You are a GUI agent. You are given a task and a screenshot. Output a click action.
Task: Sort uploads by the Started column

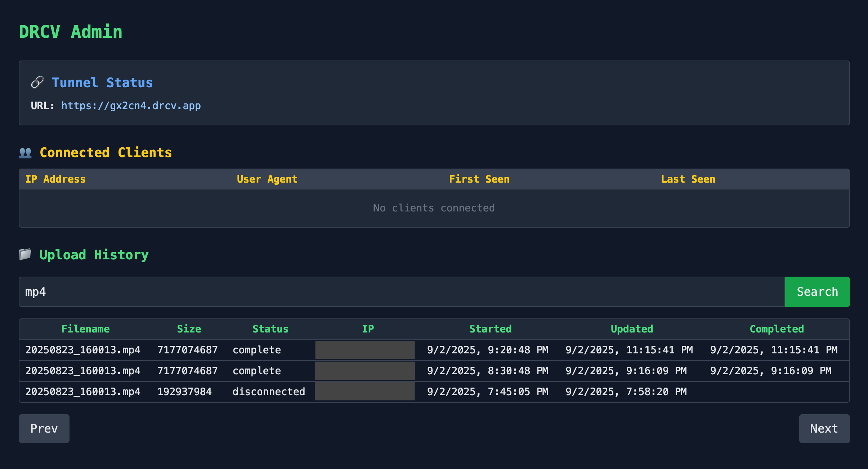tap(490, 329)
